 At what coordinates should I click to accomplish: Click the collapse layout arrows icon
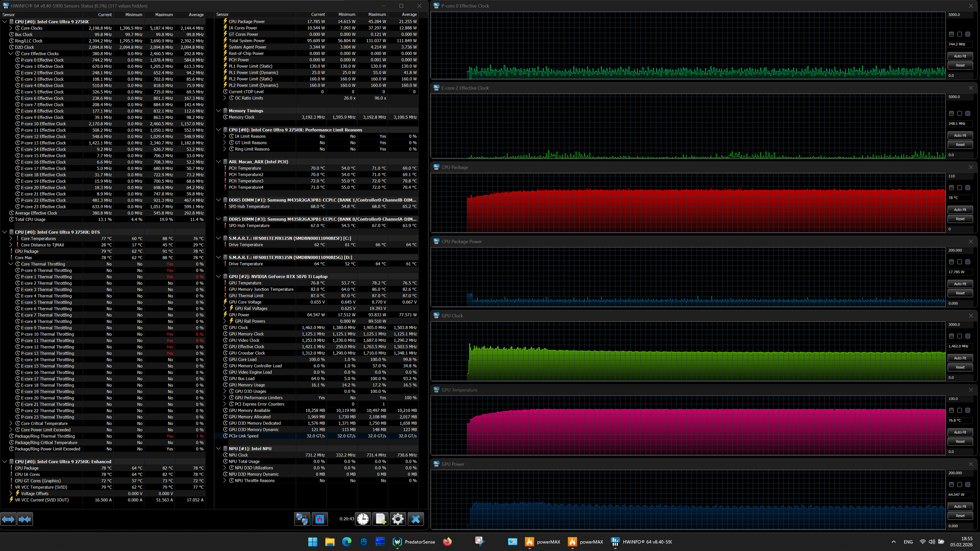[x=25, y=519]
